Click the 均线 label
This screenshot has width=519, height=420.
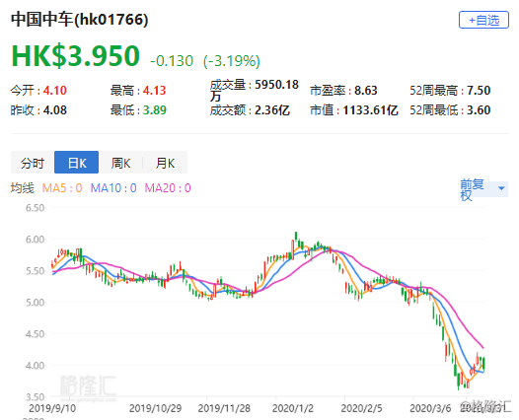click(23, 188)
